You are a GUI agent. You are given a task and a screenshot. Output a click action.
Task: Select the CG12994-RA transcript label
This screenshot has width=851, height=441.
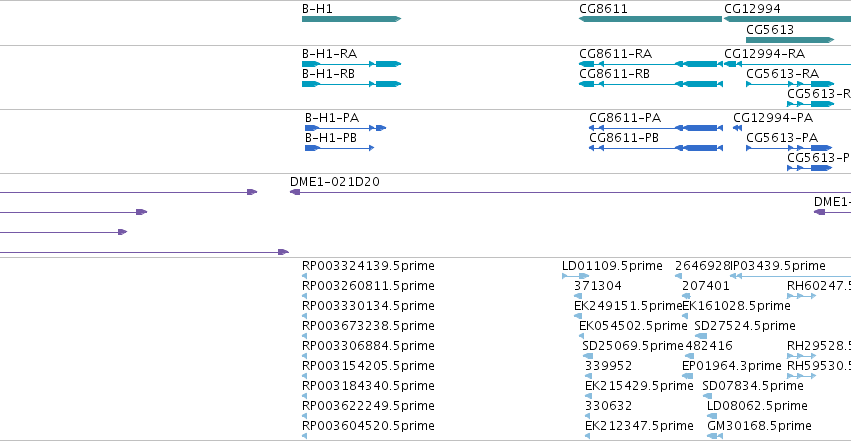tap(764, 54)
